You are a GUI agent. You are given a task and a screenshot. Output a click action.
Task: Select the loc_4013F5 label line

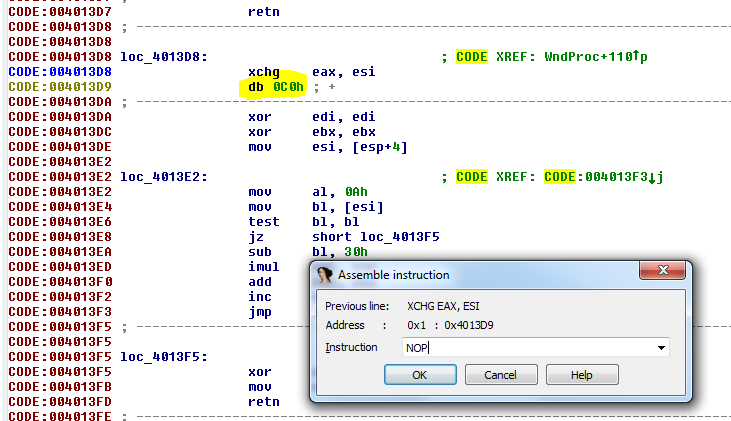pos(164,356)
